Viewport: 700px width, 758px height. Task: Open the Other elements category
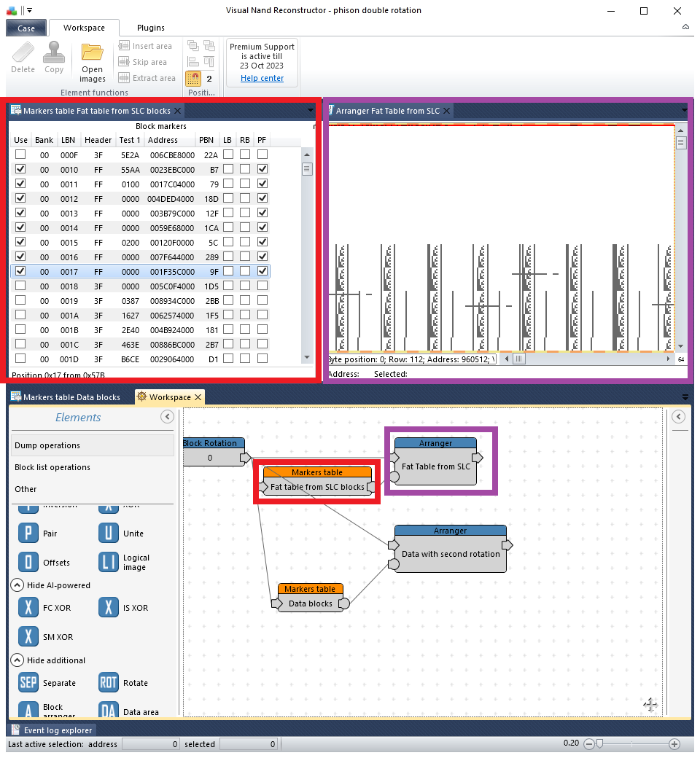coord(93,489)
